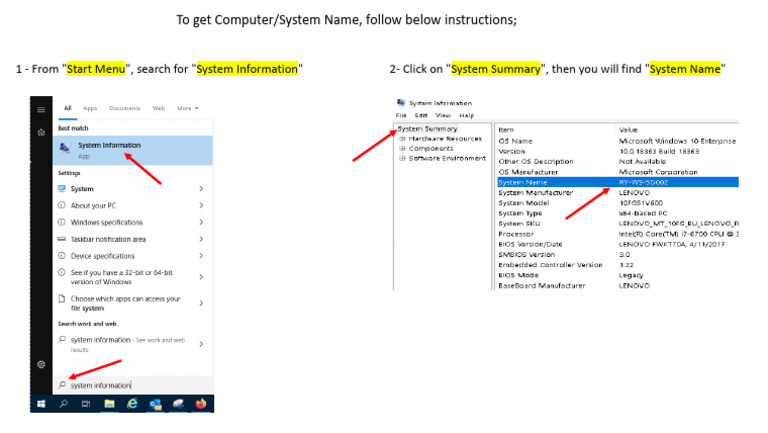Click the Windows Start button
Viewport: 768px width, 433px height.
click(41, 404)
